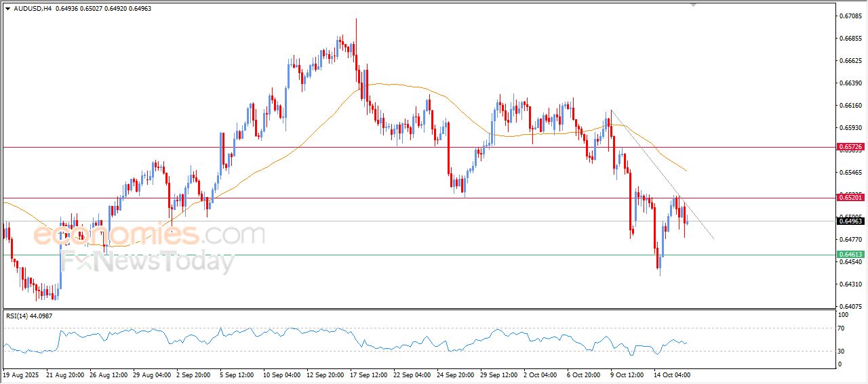Click the triangle arrow before AUDUSD,H4 title

pyautogui.click(x=7, y=8)
